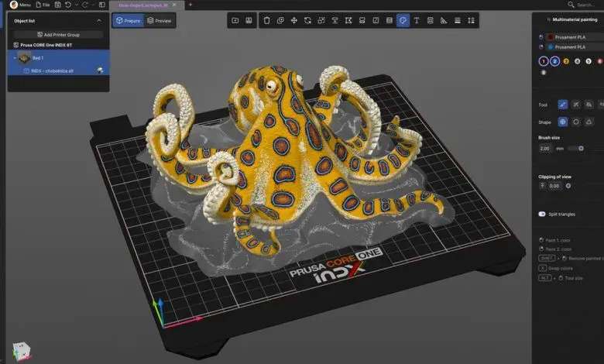Click the variable layer height lines icon
The image size is (604, 364).
tap(457, 20)
